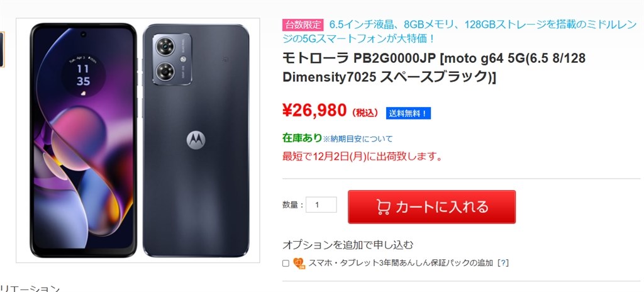Viewport: 644px width, 292px height.
Task: Click the green 在庫あり stock status
Action: pyautogui.click(x=302, y=138)
